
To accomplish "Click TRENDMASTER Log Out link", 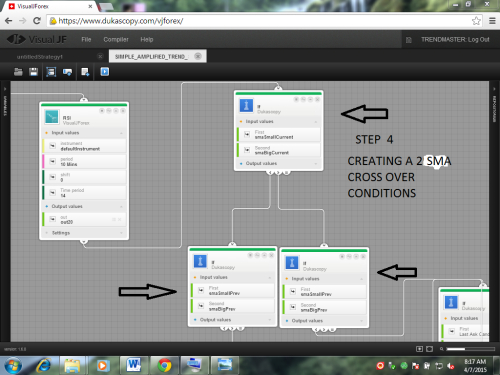I will 455,39.
